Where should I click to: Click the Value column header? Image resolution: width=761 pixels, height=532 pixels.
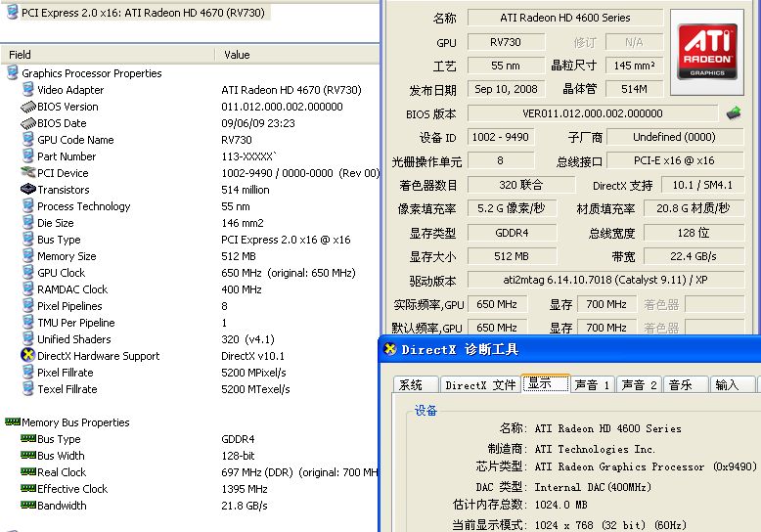[x=297, y=55]
